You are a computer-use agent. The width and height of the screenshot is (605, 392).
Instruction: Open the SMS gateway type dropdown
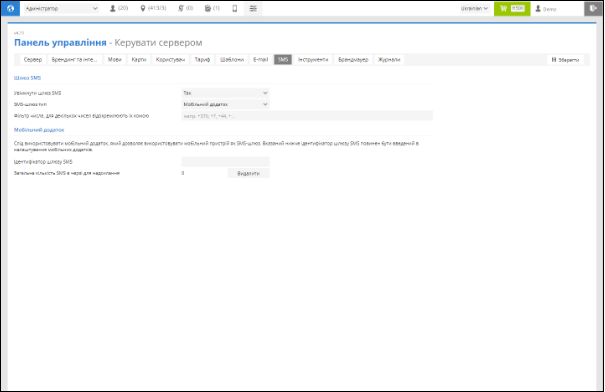click(225, 104)
